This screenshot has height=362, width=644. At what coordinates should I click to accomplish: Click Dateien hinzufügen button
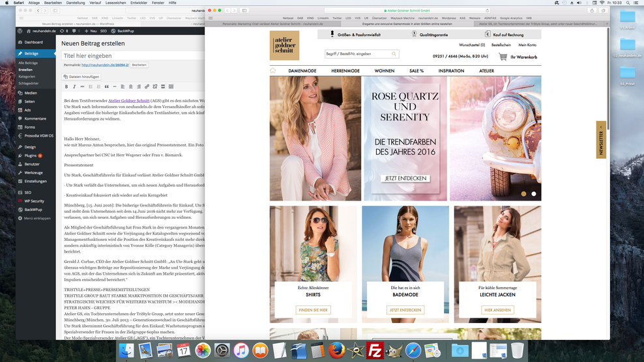tap(81, 77)
